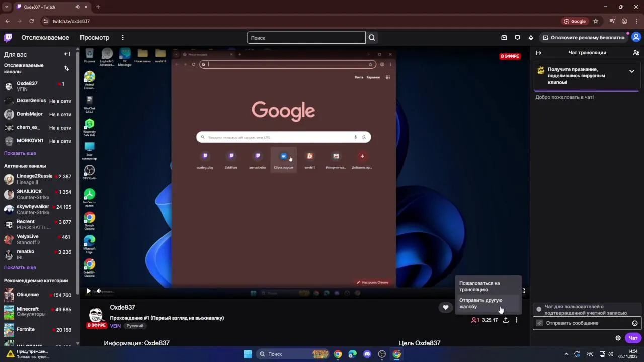Show more active channels link

coord(20,268)
